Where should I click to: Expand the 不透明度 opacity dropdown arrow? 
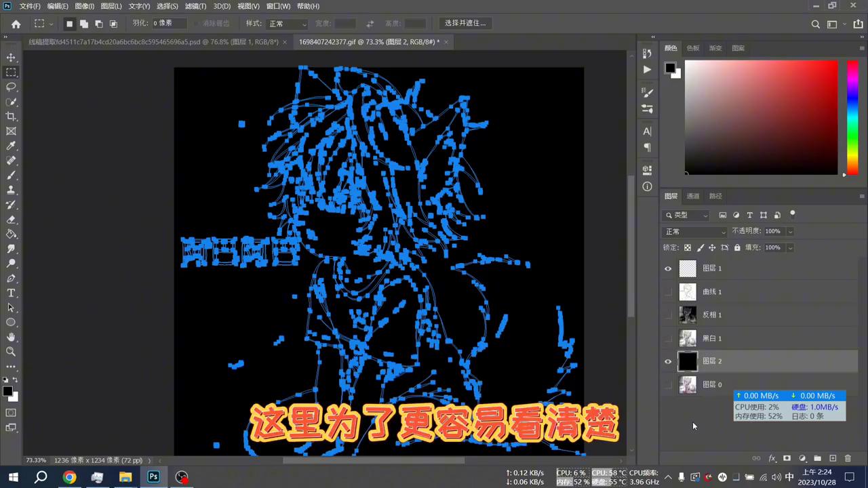790,232
